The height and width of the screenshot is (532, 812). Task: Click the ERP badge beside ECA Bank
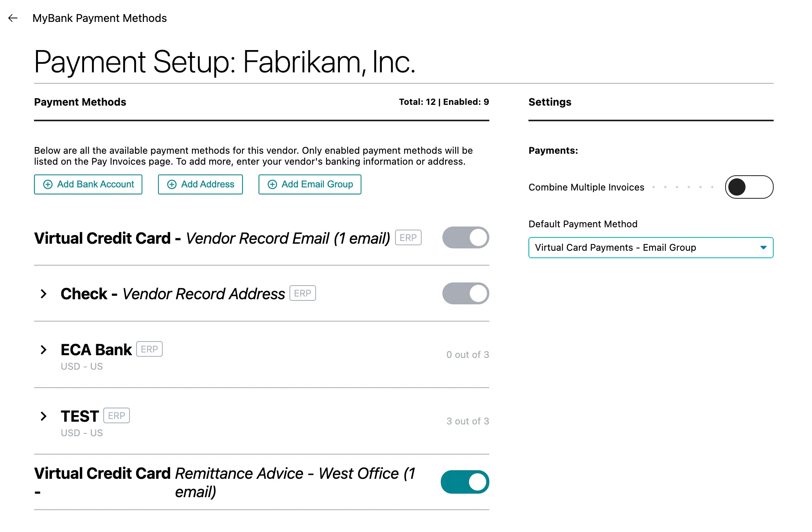point(149,349)
